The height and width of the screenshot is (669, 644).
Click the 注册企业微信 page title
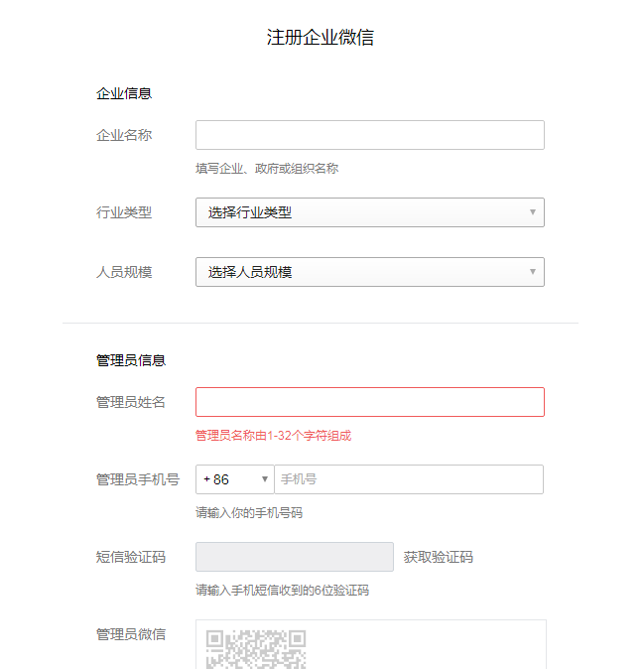click(x=321, y=38)
